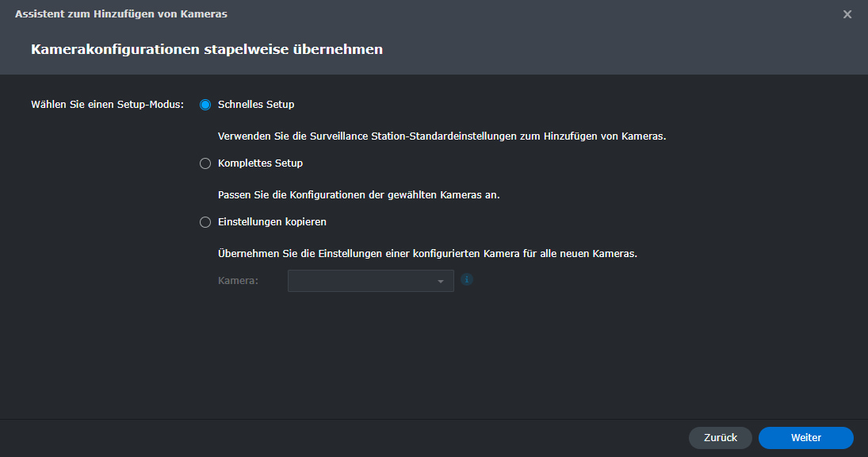Click the label 'Wählen Sie einen Setup-Modus:'

point(107,105)
